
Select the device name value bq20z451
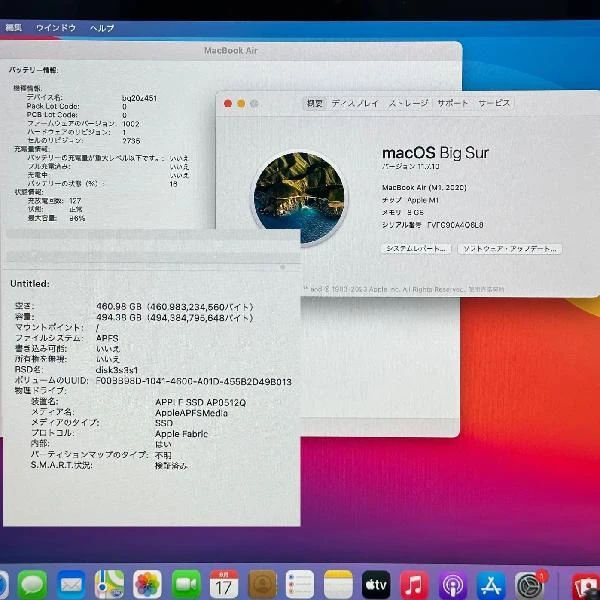click(139, 98)
